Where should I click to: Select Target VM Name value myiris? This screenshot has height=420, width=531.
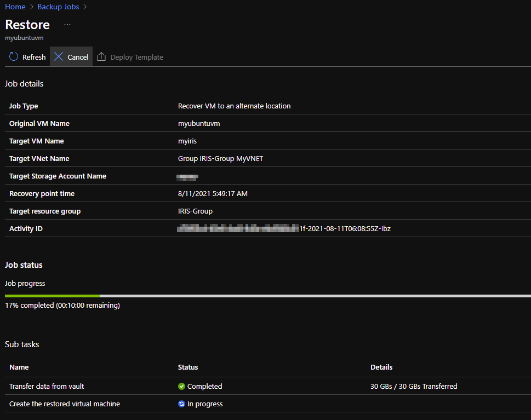(x=187, y=141)
